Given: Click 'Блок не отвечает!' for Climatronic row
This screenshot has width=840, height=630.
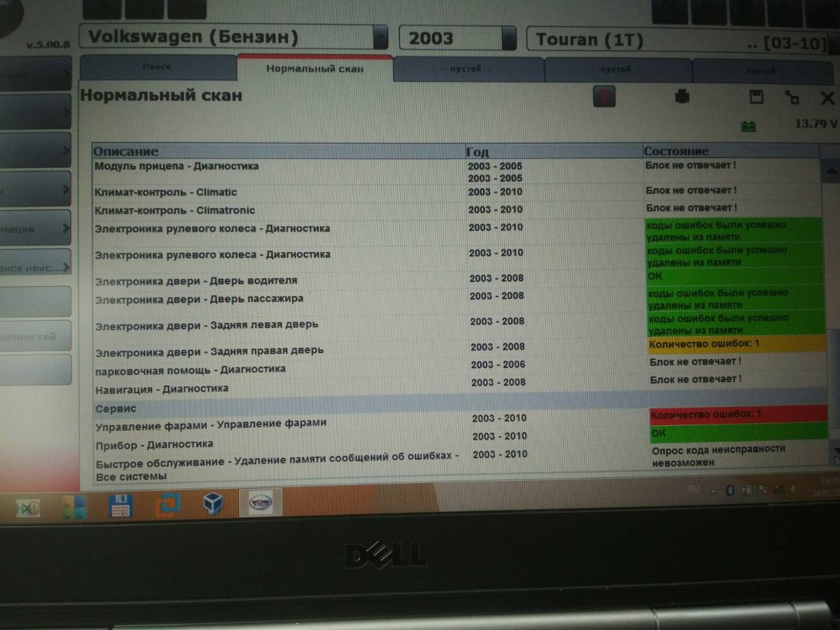Looking at the screenshot, I should [x=691, y=207].
